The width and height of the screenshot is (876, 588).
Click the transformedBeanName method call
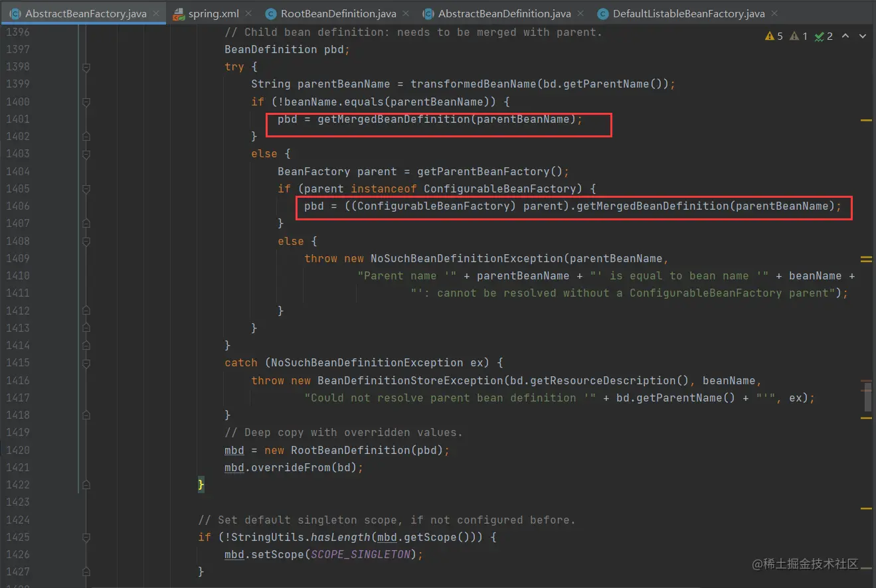(x=473, y=84)
